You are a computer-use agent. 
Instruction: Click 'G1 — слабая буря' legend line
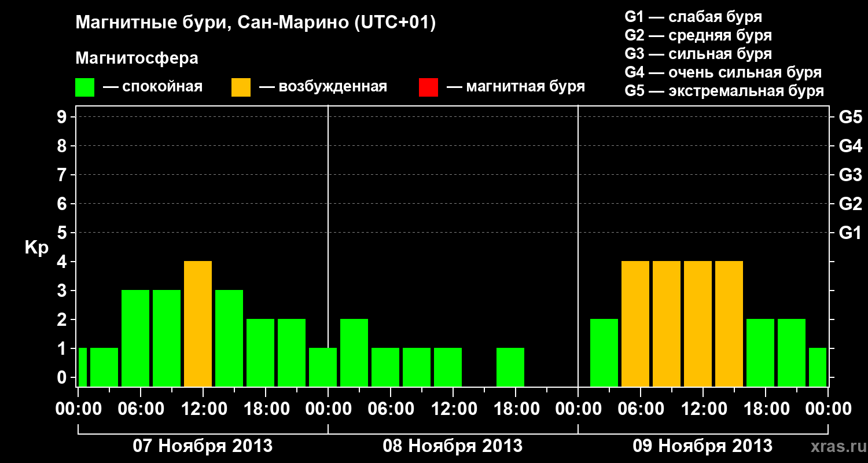[693, 17]
